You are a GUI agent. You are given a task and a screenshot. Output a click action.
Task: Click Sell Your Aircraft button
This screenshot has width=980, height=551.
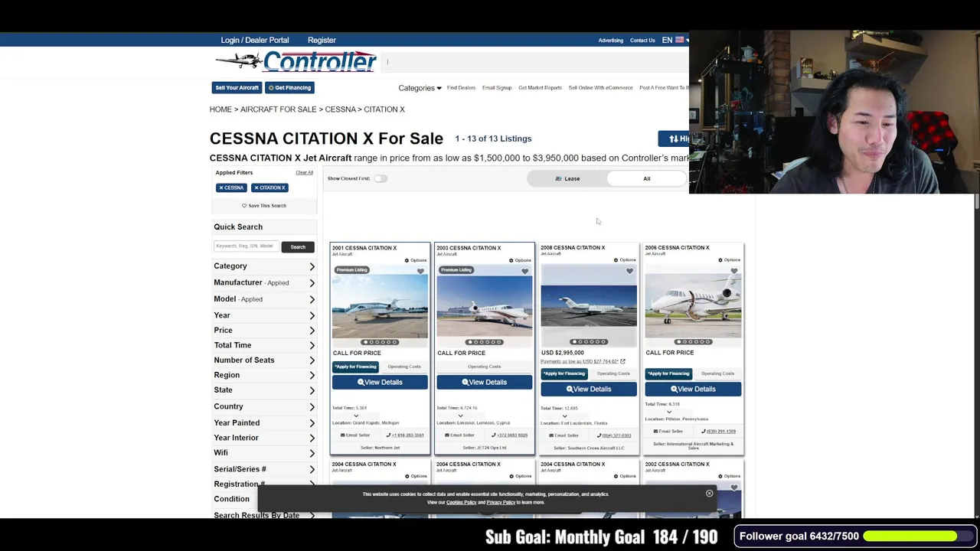[x=237, y=88]
